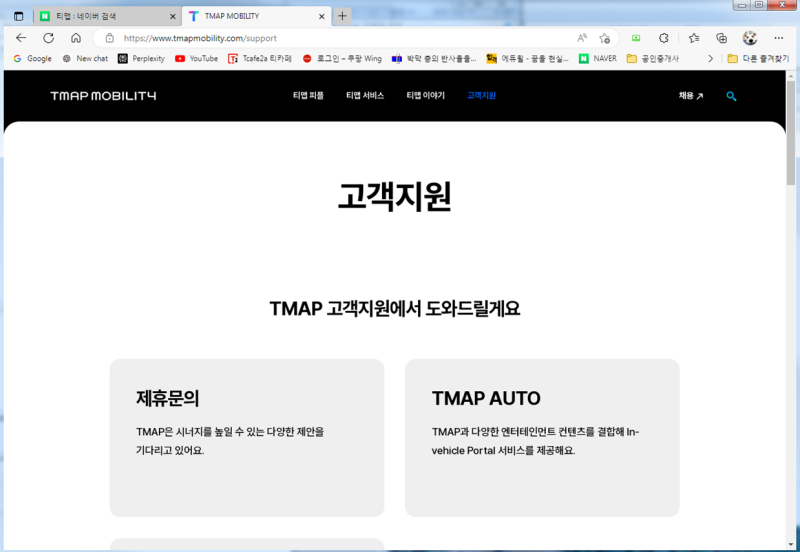Go back to previous page
The width and height of the screenshot is (800, 552).
pyautogui.click(x=21, y=38)
